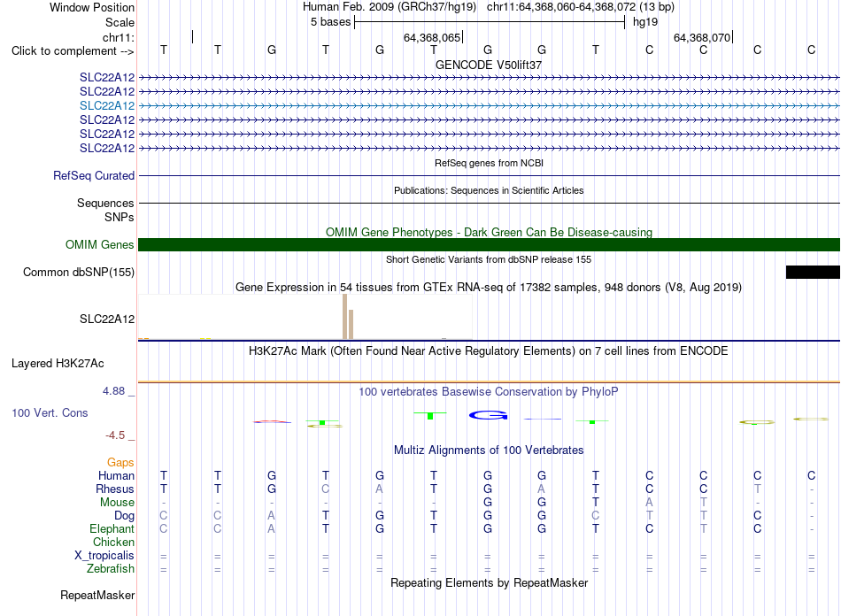The image size is (841, 616).
Task: Click the black Common dbSNP variant block
Action: point(813,272)
